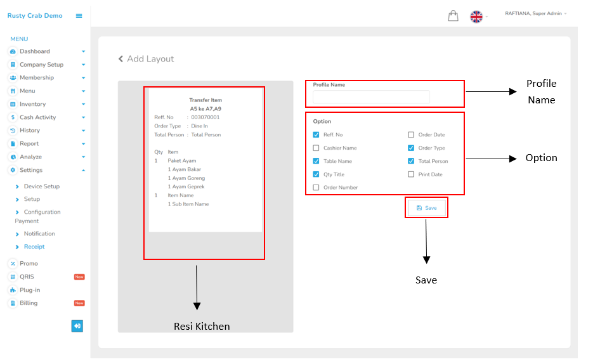Image resolution: width=600 pixels, height=364 pixels.
Task: Click the Membership people icon
Action: click(13, 78)
